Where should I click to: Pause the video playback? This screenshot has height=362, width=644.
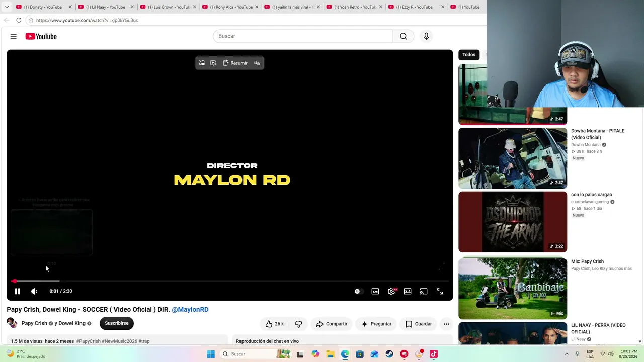pyautogui.click(x=17, y=291)
